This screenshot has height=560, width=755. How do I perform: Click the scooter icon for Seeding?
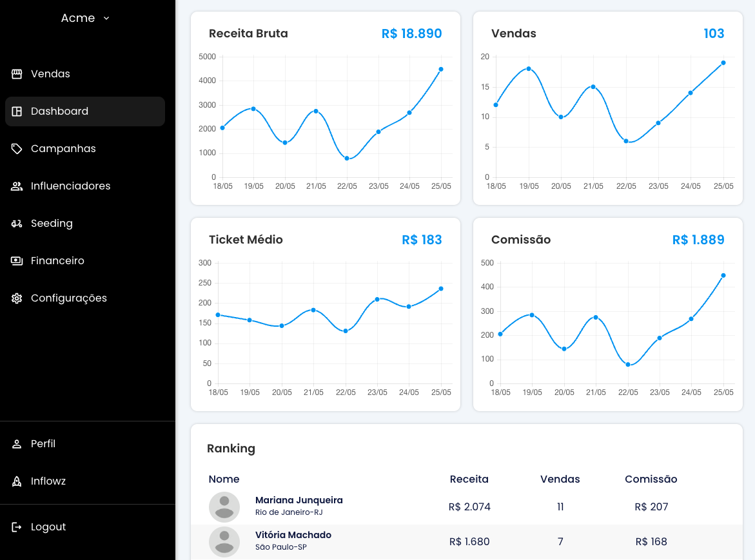click(x=17, y=224)
